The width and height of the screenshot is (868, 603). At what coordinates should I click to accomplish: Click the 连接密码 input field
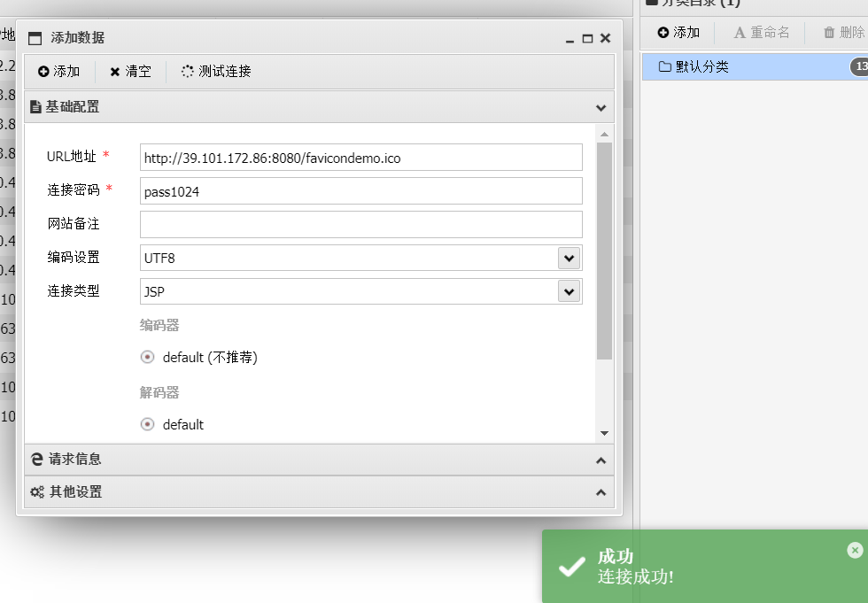361,191
